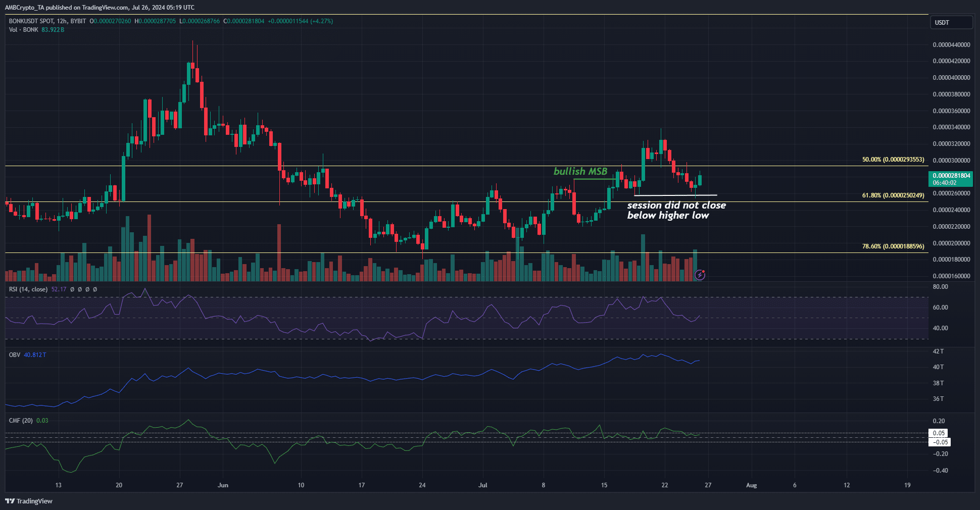Click the 0.05 CMF level tag
This screenshot has height=510, width=980.
(x=939, y=433)
